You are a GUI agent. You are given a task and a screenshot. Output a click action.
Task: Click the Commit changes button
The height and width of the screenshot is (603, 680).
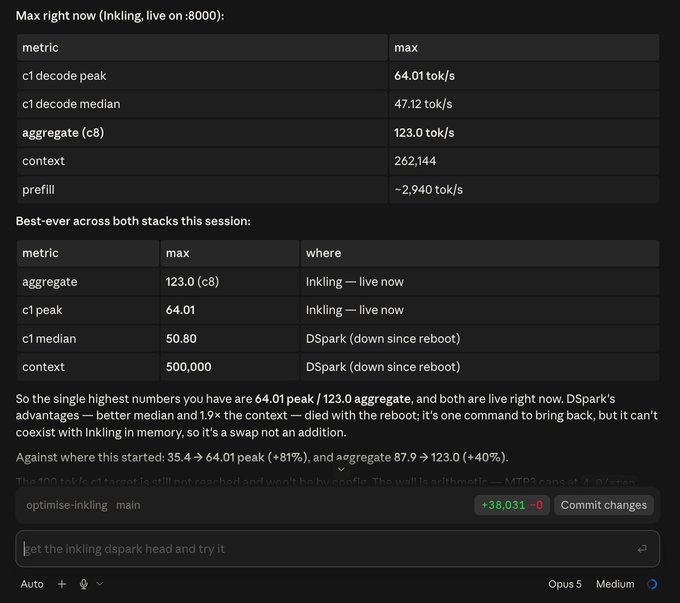[603, 505]
